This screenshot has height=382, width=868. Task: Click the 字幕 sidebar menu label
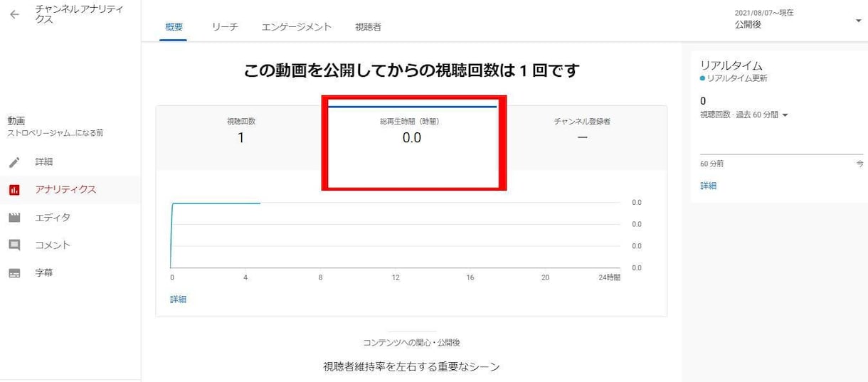coord(44,273)
